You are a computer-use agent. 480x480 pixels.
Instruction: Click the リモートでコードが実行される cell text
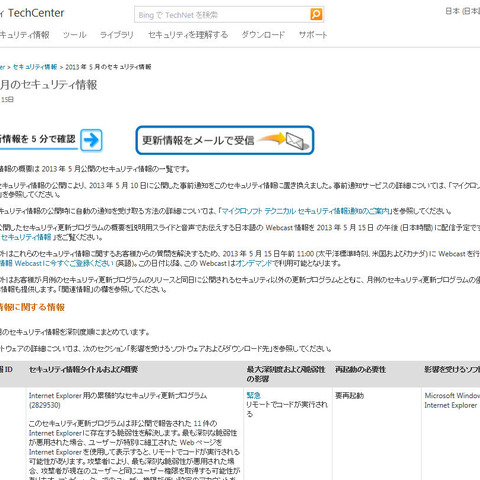pyautogui.click(x=287, y=409)
